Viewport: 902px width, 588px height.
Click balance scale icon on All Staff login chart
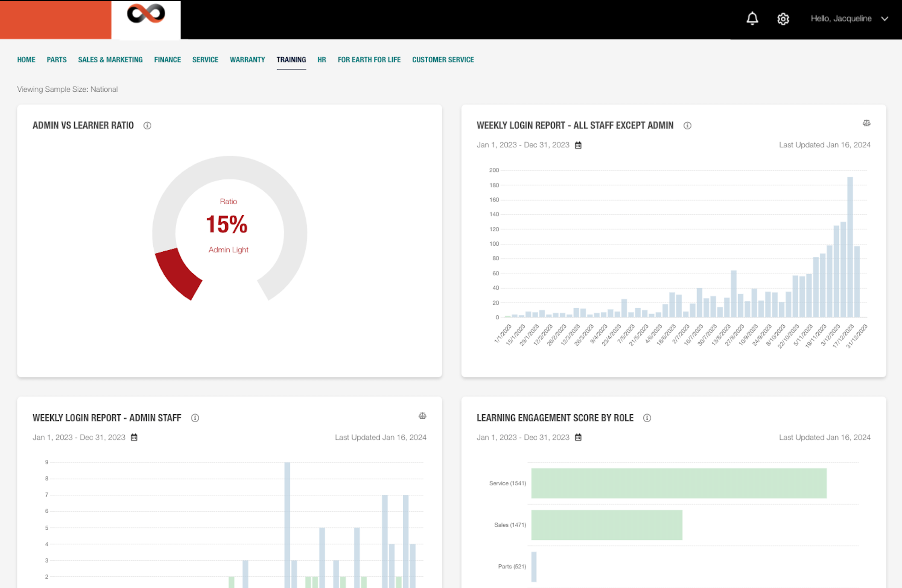pyautogui.click(x=866, y=123)
